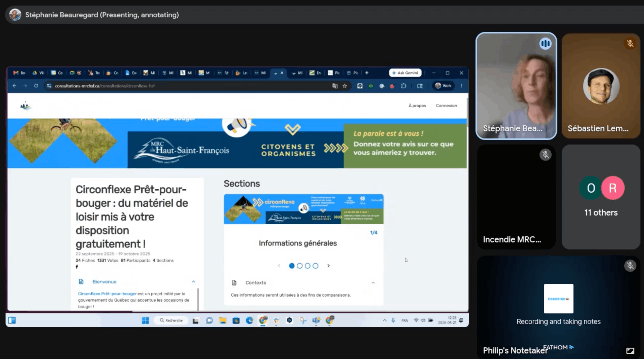Open the Connexion link
This screenshot has width=644, height=359.
[446, 105]
